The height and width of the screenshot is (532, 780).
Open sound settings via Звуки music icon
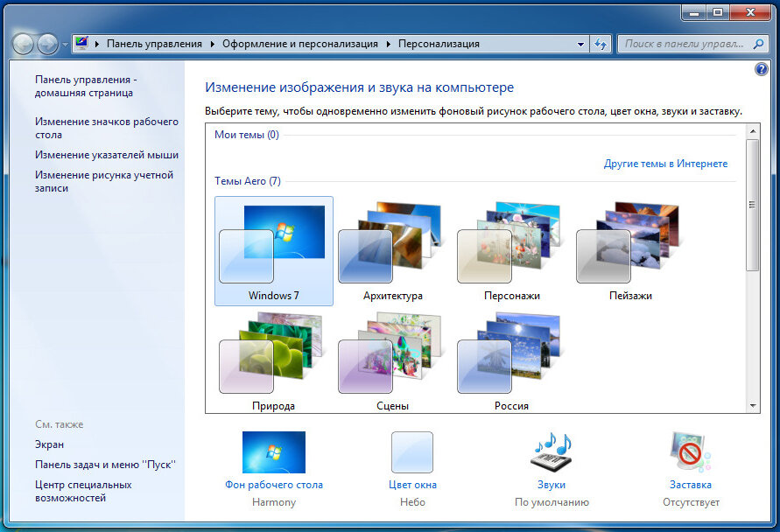tap(551, 451)
